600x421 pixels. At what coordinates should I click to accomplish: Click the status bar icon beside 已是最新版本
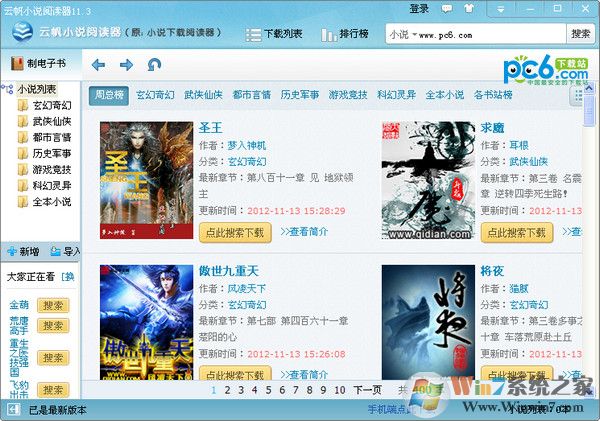14,410
